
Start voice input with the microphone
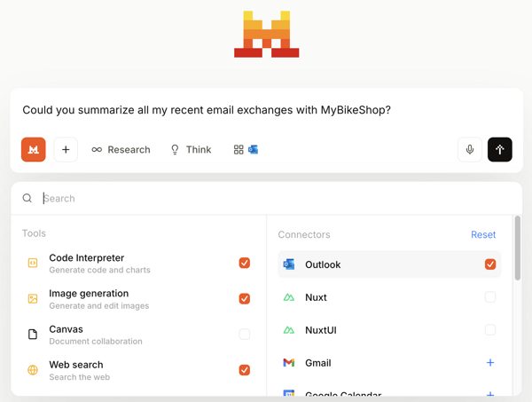click(470, 149)
